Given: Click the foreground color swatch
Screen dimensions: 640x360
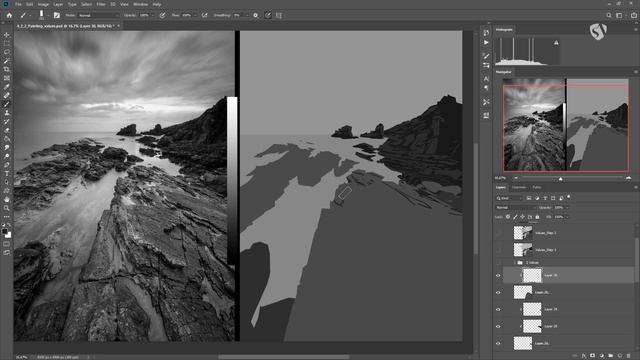Looking at the screenshot, I should tap(5, 231).
